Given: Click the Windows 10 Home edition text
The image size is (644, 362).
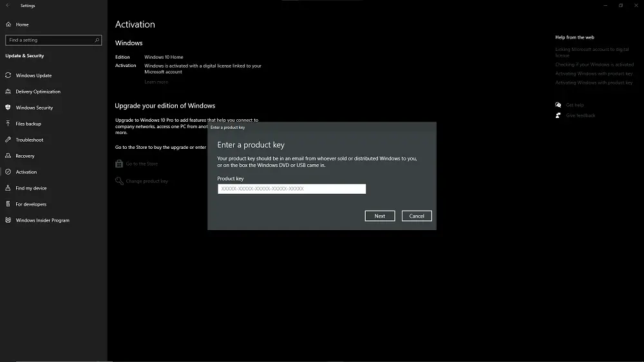Looking at the screenshot, I should [x=164, y=57].
